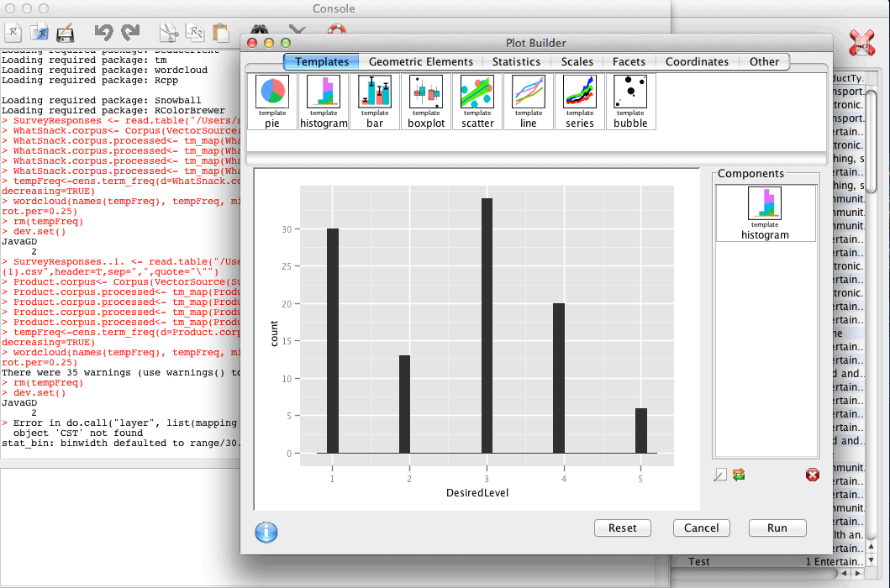
Task: Click the undo arrow in Console toolbar
Action: [x=103, y=33]
